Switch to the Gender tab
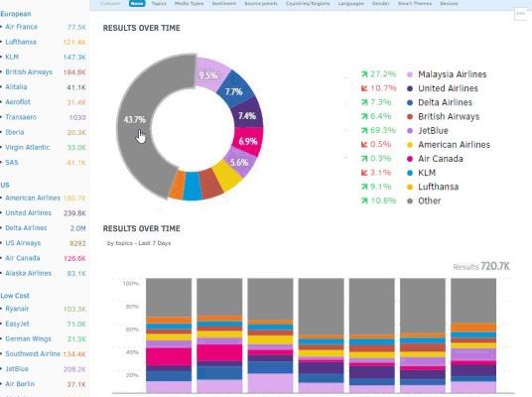Viewport: 532px width, 397px height. pos(381,3)
